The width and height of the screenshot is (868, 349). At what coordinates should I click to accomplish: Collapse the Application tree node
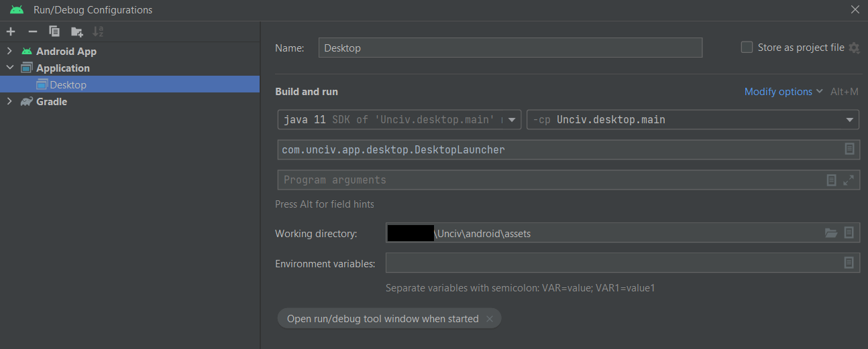coord(9,68)
